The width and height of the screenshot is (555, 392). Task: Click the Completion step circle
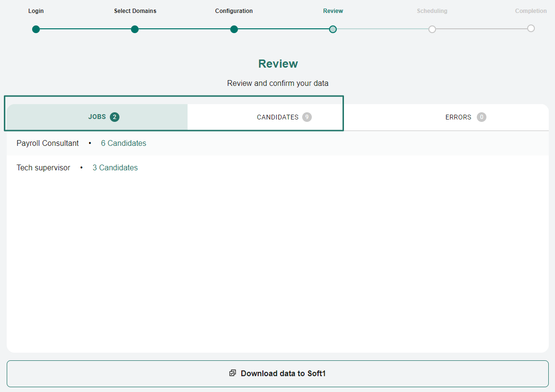point(531,28)
